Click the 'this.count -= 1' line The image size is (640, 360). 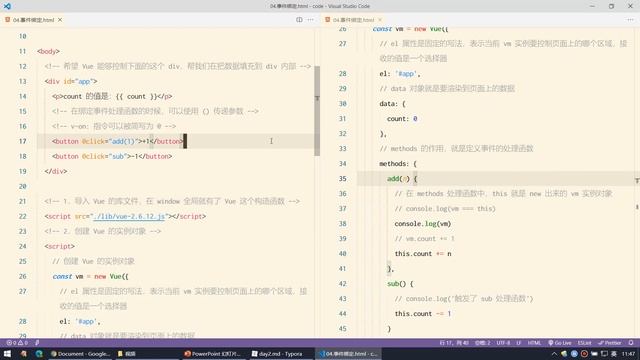[423, 314]
